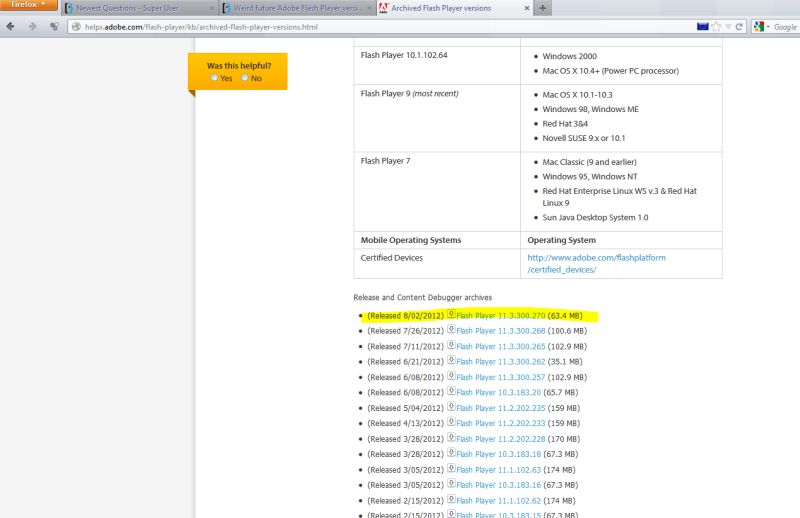
Task: Click download icon beside Flash Player 11.2.202.235
Action: [x=451, y=407]
